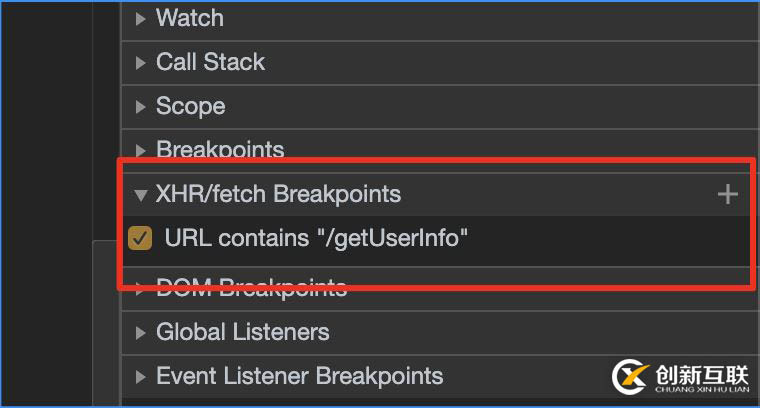This screenshot has height=408, width=760.
Task: Click the orange X watermark logo
Action: coord(628,376)
